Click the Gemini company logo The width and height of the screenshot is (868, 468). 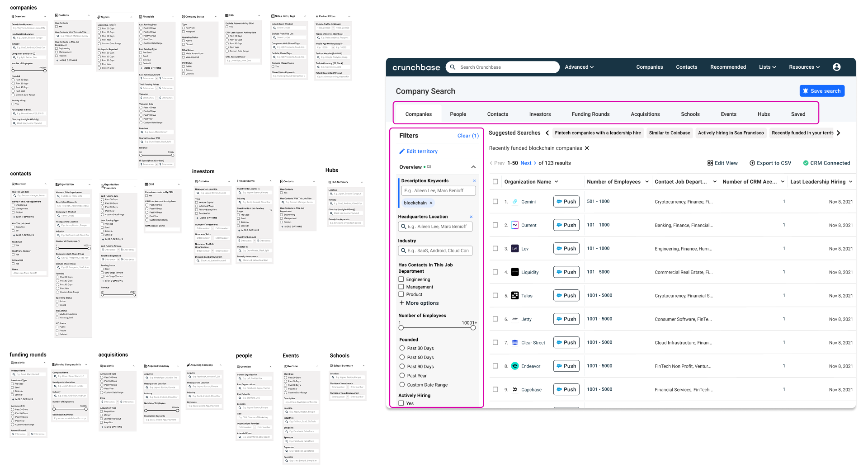tap(514, 202)
